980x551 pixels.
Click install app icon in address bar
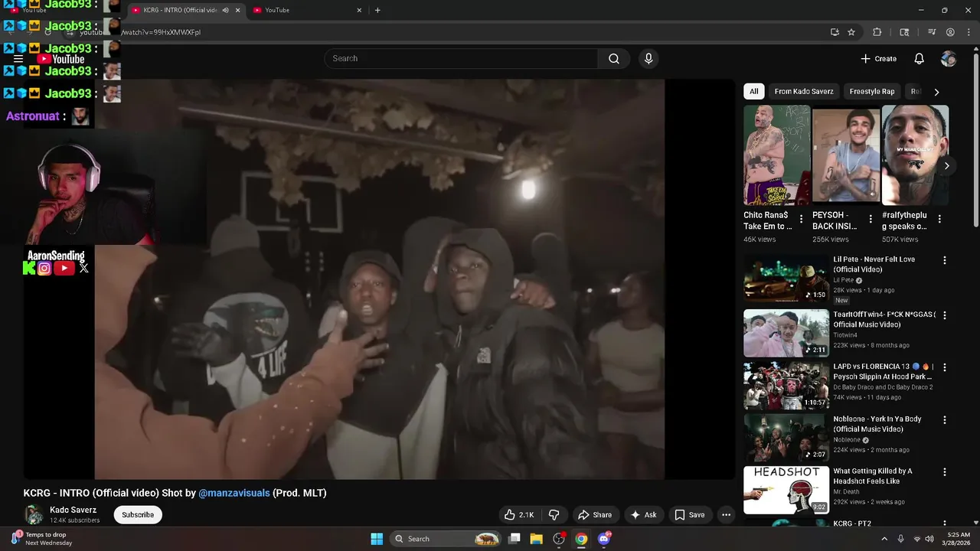[835, 32]
